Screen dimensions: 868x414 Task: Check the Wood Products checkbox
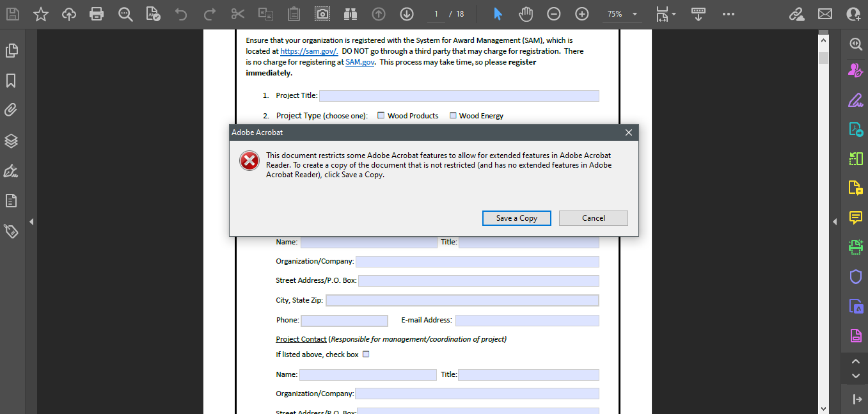pyautogui.click(x=381, y=115)
